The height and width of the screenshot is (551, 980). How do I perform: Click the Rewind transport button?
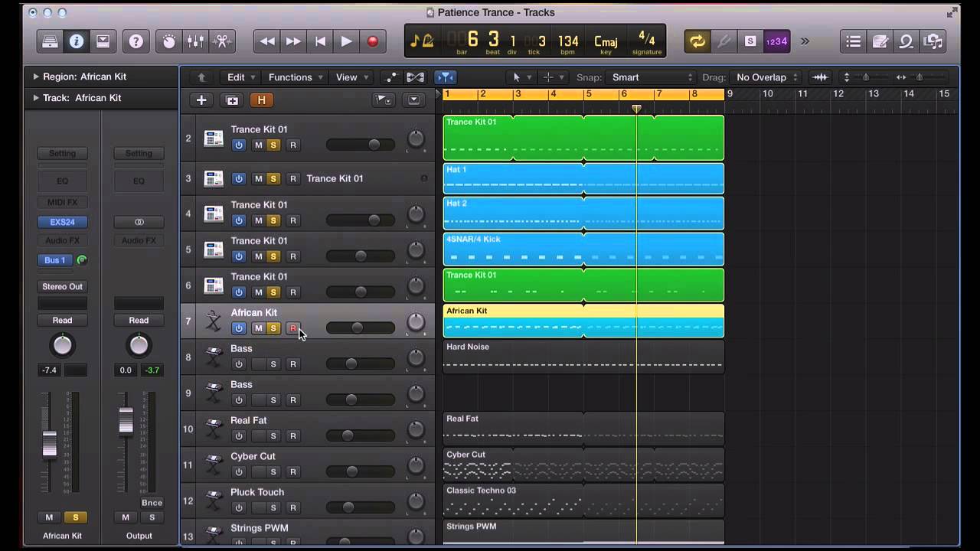[267, 41]
